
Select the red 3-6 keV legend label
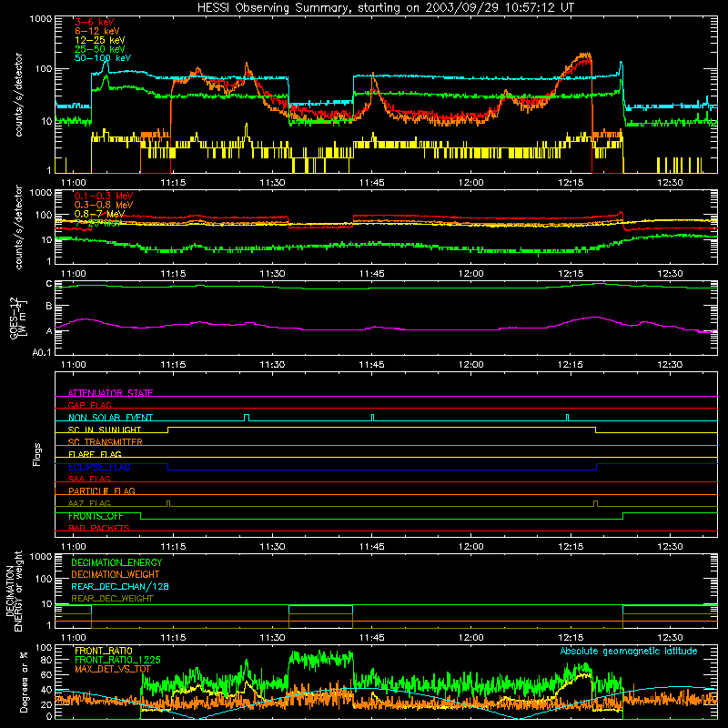coord(95,22)
